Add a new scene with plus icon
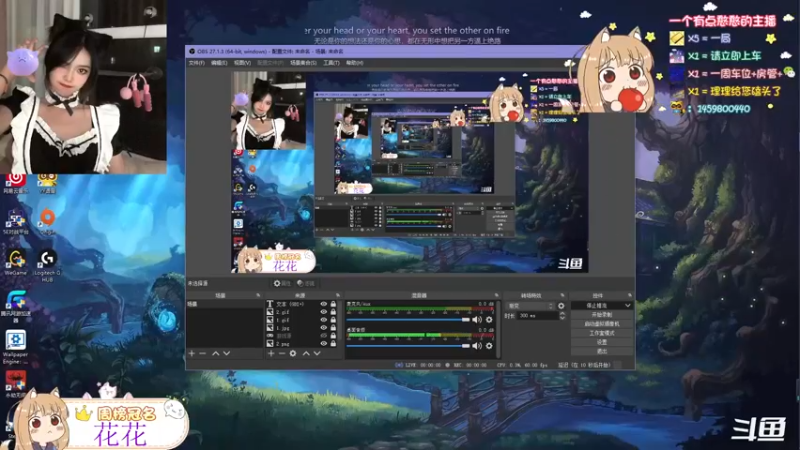The height and width of the screenshot is (450, 800). pos(191,353)
